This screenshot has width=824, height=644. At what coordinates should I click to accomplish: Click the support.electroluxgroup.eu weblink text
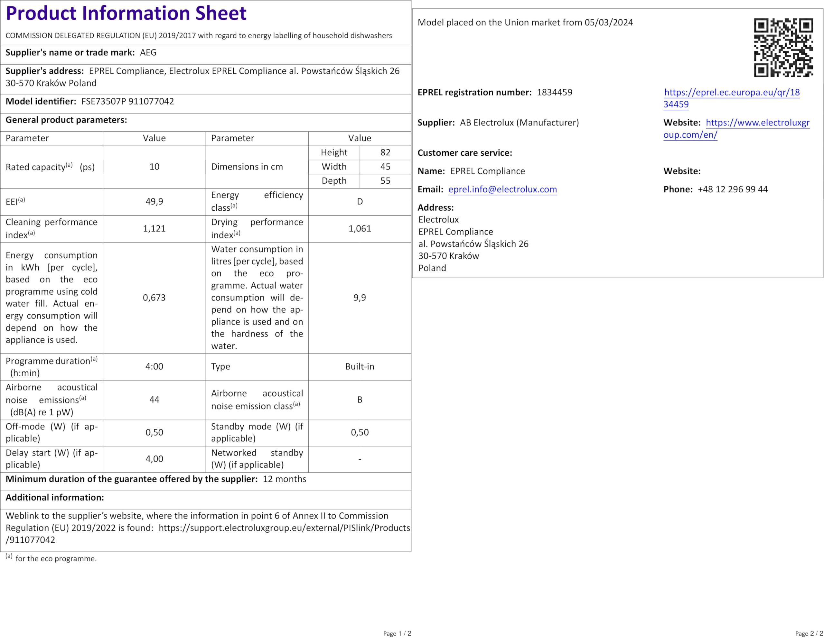[284, 528]
